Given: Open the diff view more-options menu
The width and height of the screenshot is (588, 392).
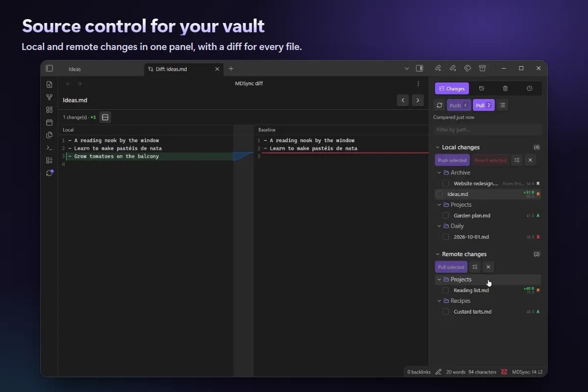Looking at the screenshot, I should coord(418,84).
